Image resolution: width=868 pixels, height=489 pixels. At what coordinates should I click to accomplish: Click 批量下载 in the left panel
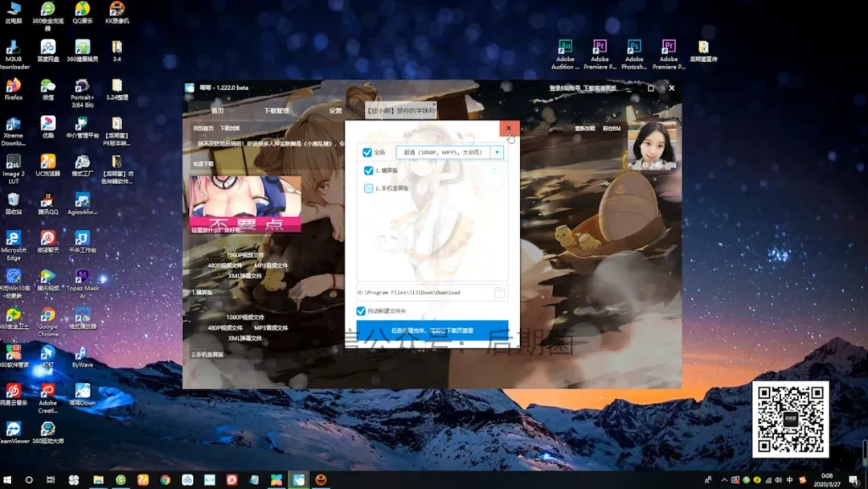(x=203, y=164)
